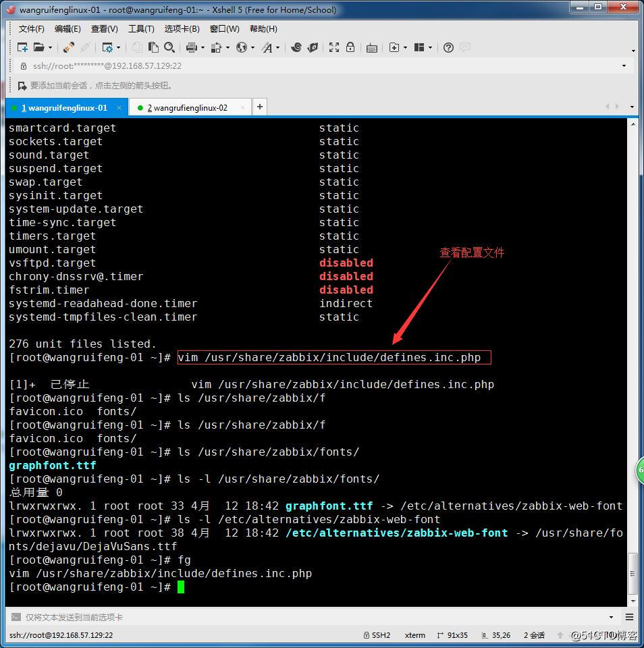The height and width of the screenshot is (648, 644).
Task: Click the Find magnifier icon
Action: point(169,47)
